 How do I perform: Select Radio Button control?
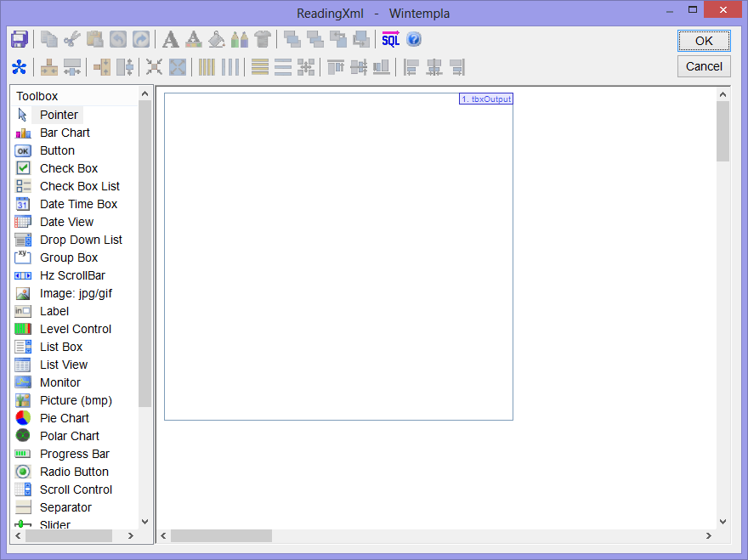click(x=74, y=472)
